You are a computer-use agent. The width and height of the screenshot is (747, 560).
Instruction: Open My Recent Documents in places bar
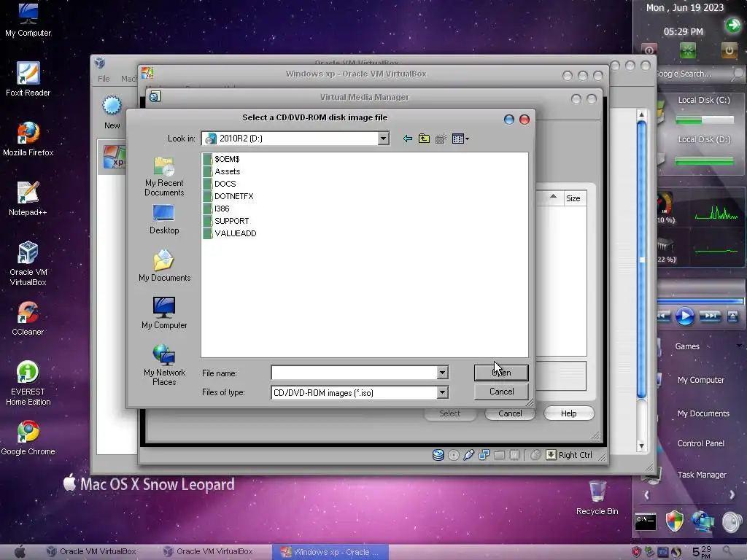(x=164, y=176)
